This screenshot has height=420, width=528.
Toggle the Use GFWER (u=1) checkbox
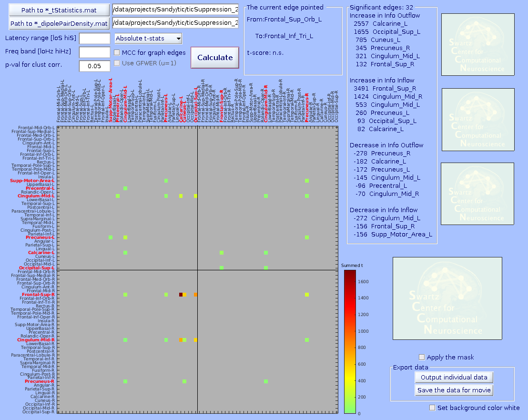tap(117, 63)
